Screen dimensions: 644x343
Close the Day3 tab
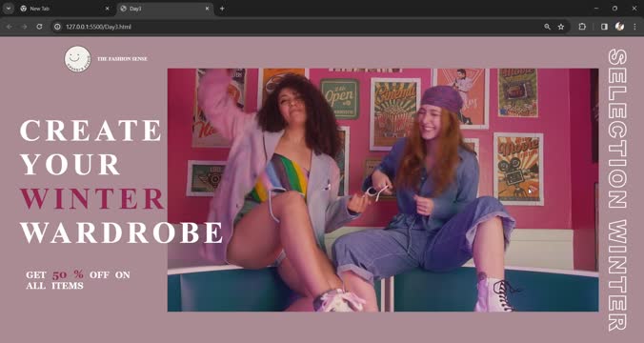click(207, 9)
